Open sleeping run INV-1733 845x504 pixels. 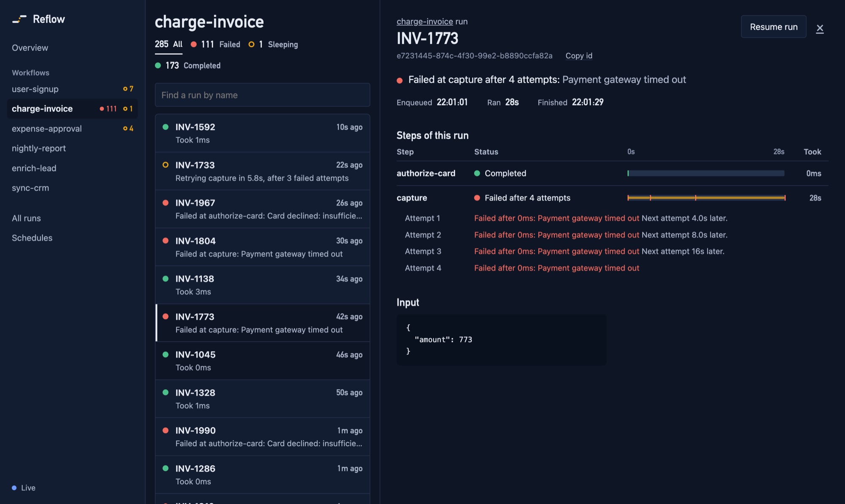262,171
